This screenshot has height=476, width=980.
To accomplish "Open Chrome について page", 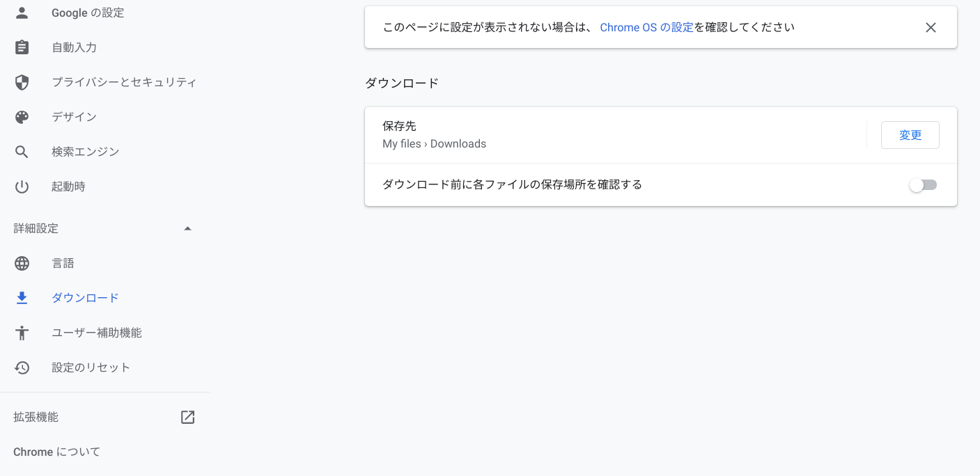I will click(x=57, y=452).
